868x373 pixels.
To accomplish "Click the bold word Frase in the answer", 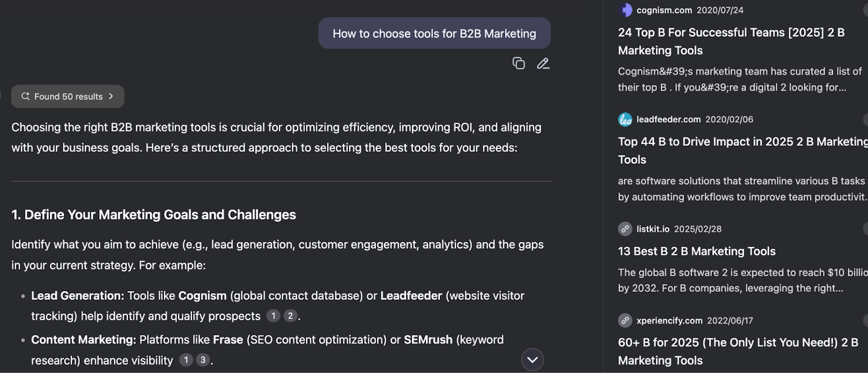I will tap(228, 339).
